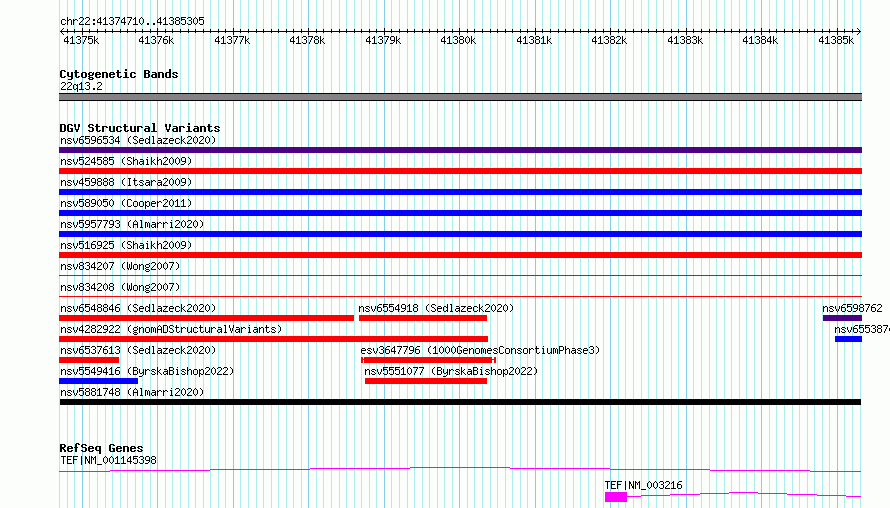Click the 41384k ruler tick

click(760, 40)
